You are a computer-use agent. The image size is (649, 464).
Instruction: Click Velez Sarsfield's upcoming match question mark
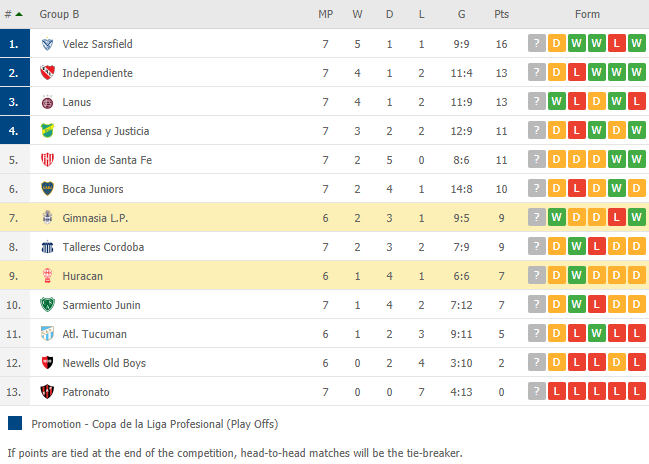537,43
